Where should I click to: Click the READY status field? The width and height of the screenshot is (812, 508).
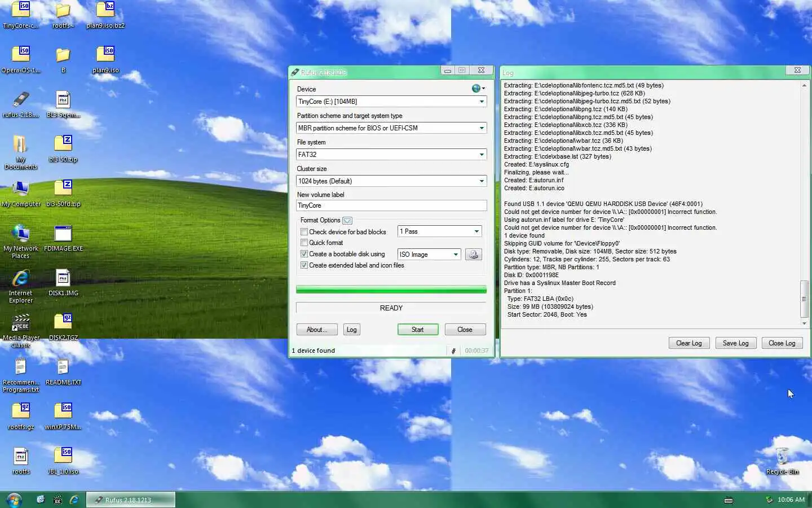(391, 308)
